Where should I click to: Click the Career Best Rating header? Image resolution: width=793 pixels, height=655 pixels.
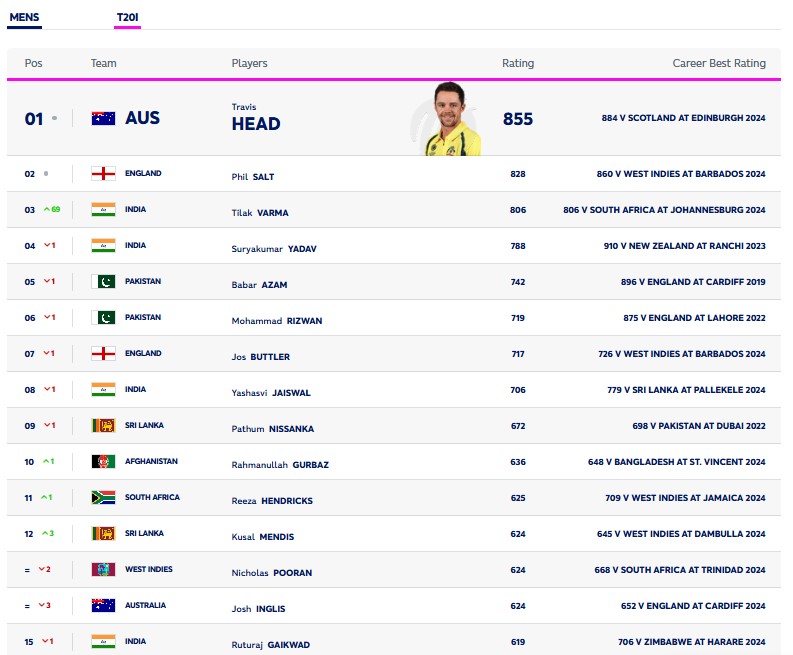coord(718,63)
